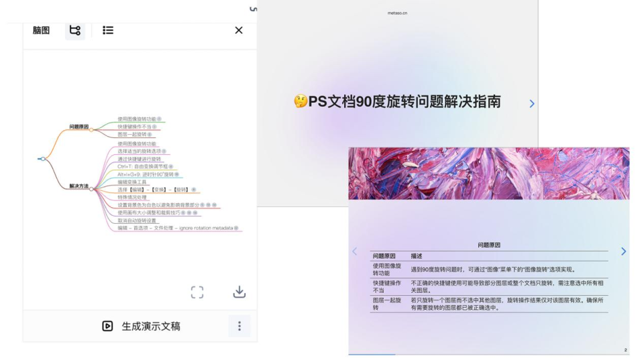Image resolution: width=644 pixels, height=362 pixels.
Task: Select the 解决方法 mind map node
Action: (79, 186)
